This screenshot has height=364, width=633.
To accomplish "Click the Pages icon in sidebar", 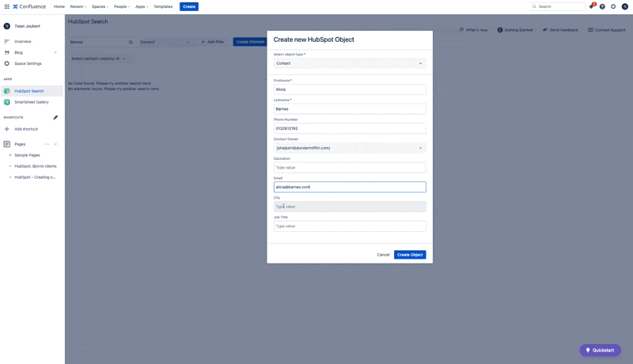I will pos(7,144).
